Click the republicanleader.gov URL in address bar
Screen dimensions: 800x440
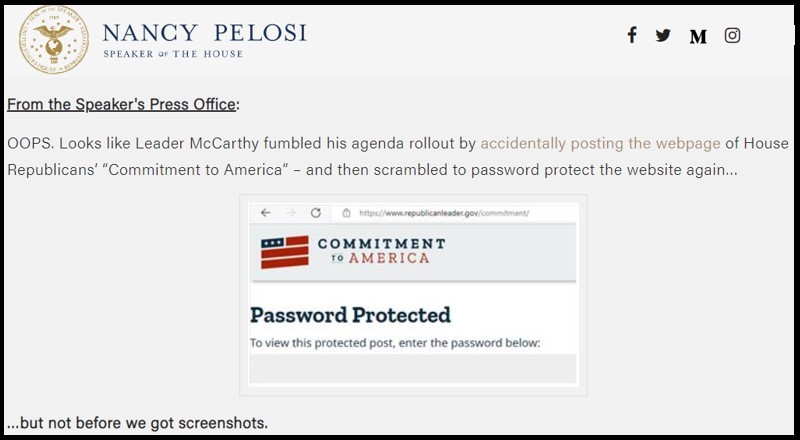pyautogui.click(x=443, y=214)
